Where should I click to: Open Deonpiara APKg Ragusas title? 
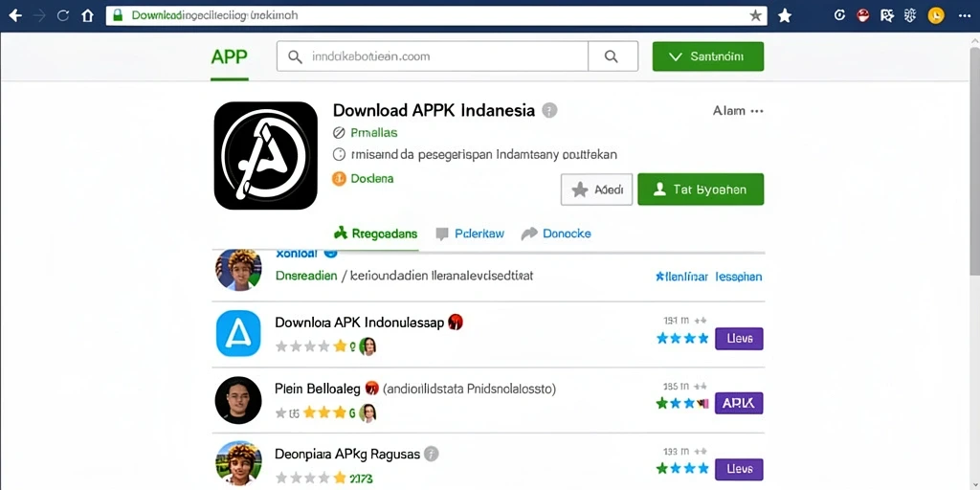click(x=347, y=455)
